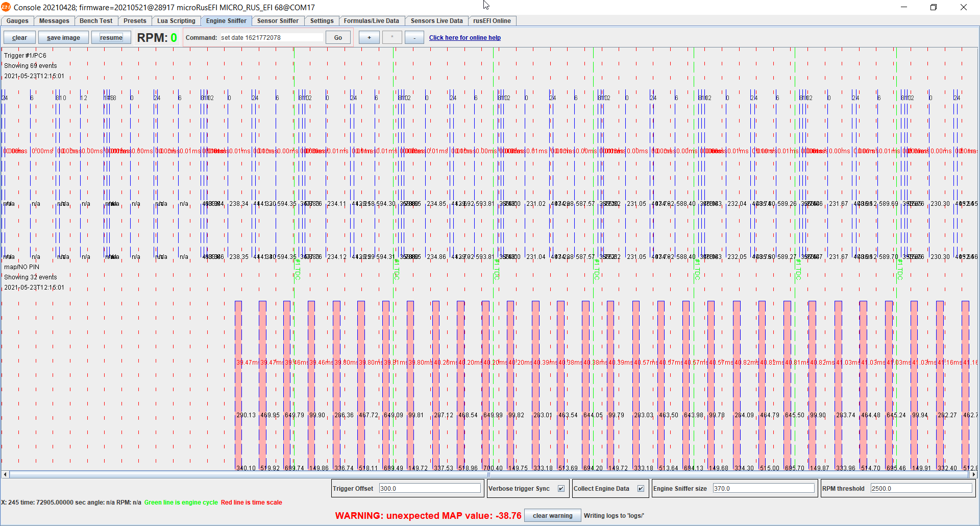
Task: Click the clear button
Action: pyautogui.click(x=19, y=38)
